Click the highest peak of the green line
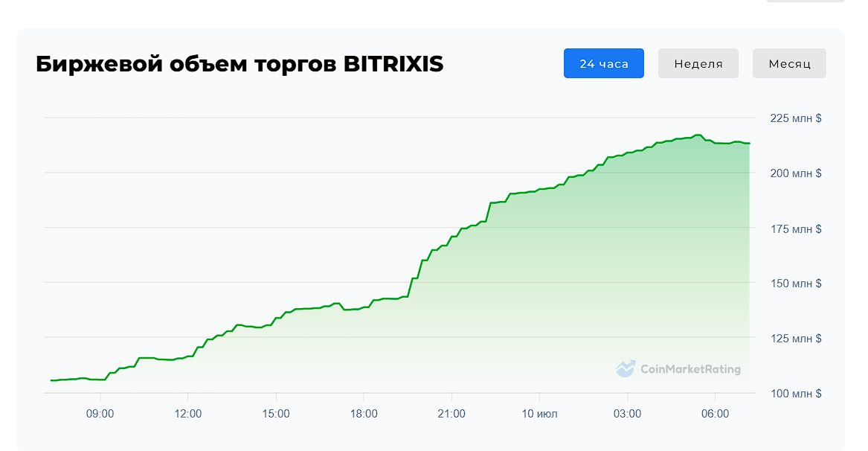The image size is (868, 451). coord(698,135)
